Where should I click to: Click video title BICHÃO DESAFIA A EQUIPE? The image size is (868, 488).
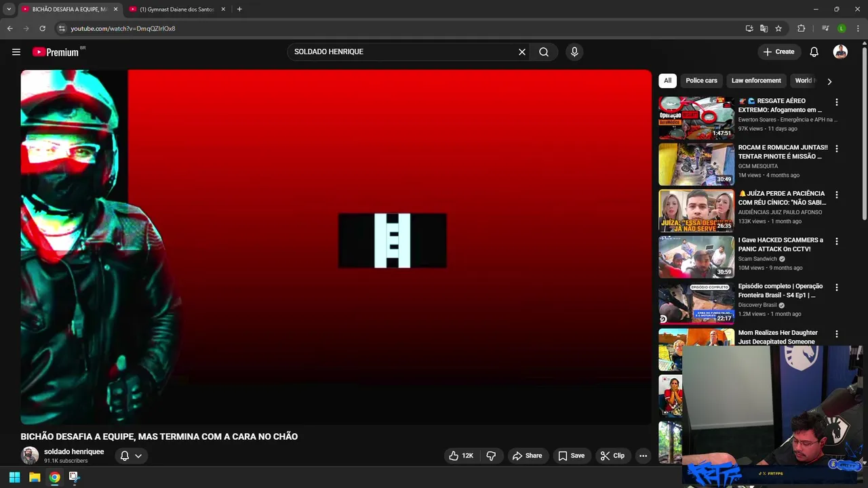pyautogui.click(x=159, y=436)
